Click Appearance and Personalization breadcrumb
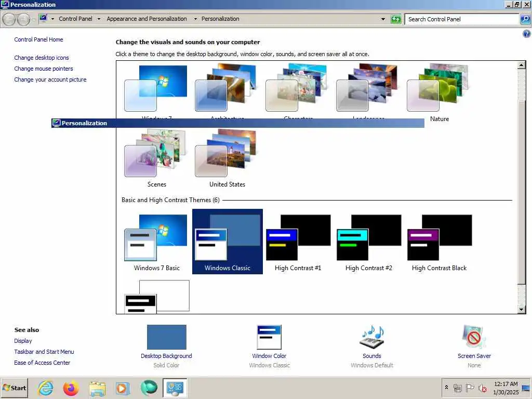532x399 pixels. 147,19
